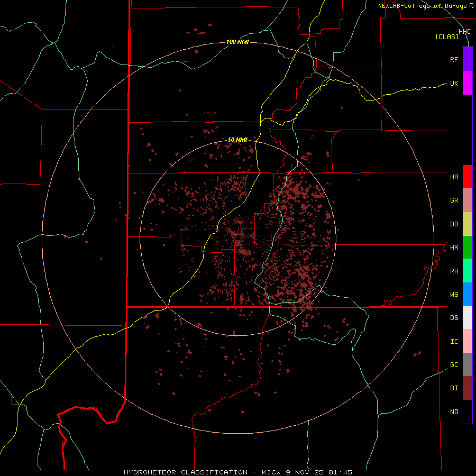Click the UK magenta legend swatch
Image resolution: width=476 pixels, height=476 pixels.
[x=467, y=83]
